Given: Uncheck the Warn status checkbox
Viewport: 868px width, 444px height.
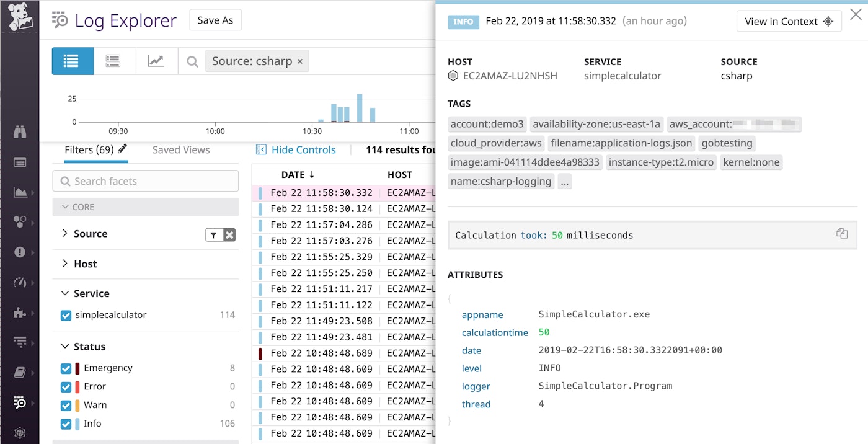Looking at the screenshot, I should (x=66, y=406).
